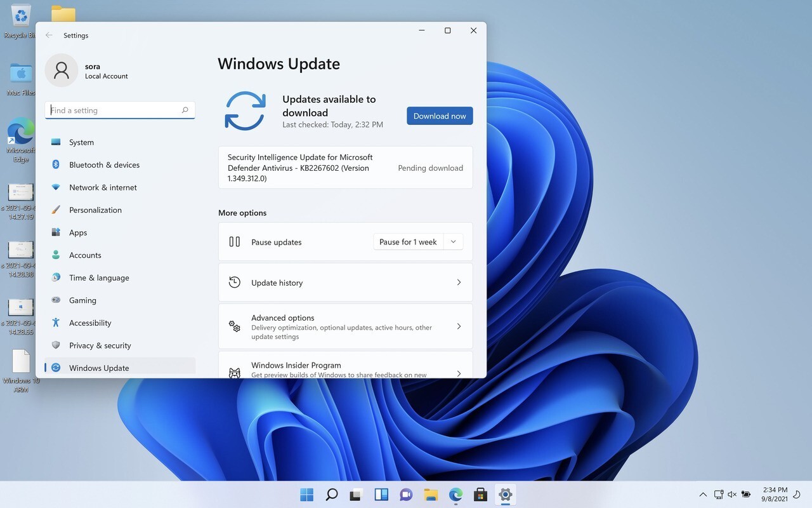Open Personalization in the sidebar
Image resolution: width=812 pixels, height=508 pixels.
(120, 210)
